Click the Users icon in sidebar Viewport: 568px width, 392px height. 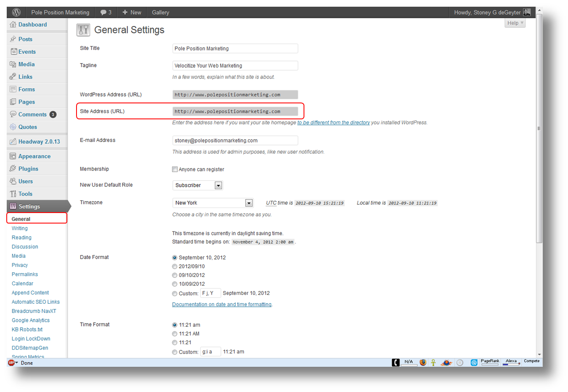(13, 181)
